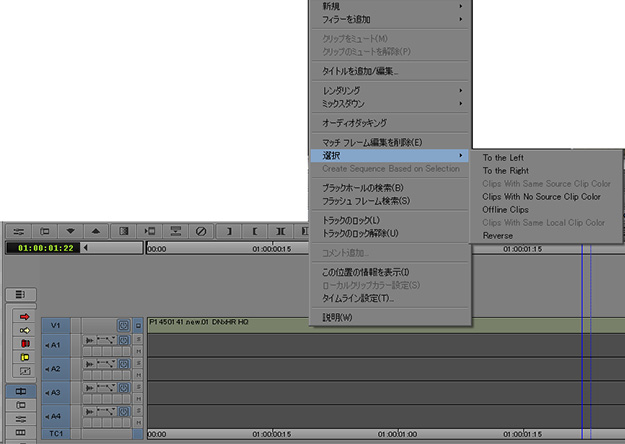The image size is (625, 444).
Task: Select Clips With No Source Clip Color
Action: click(x=546, y=196)
